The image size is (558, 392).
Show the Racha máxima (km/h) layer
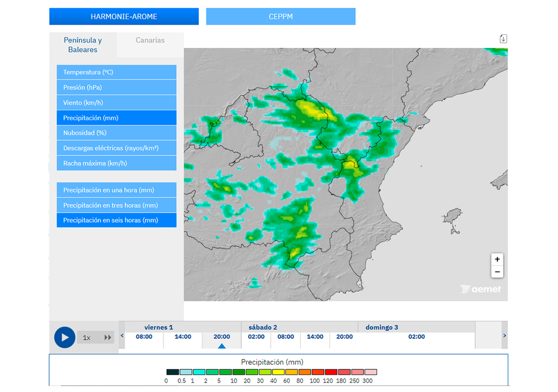117,163
